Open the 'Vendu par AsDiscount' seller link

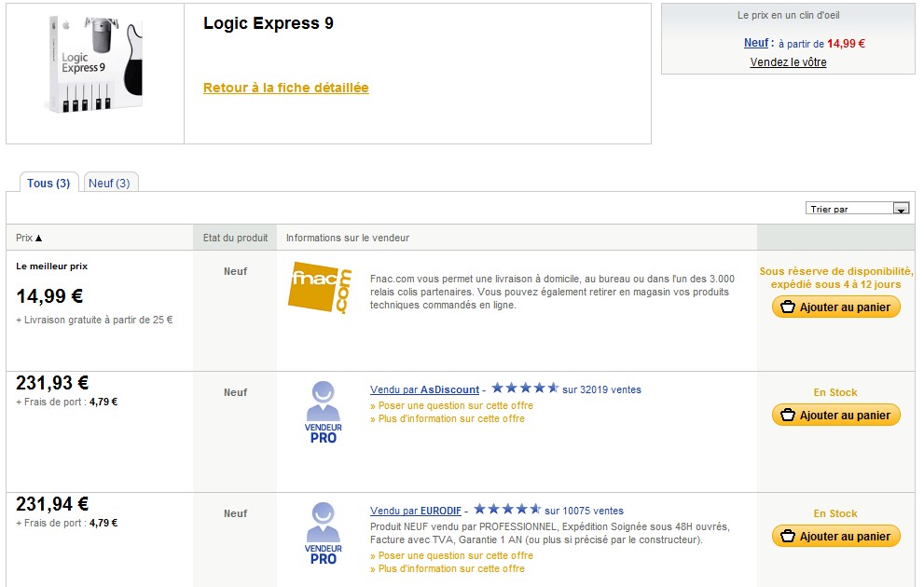coord(425,389)
